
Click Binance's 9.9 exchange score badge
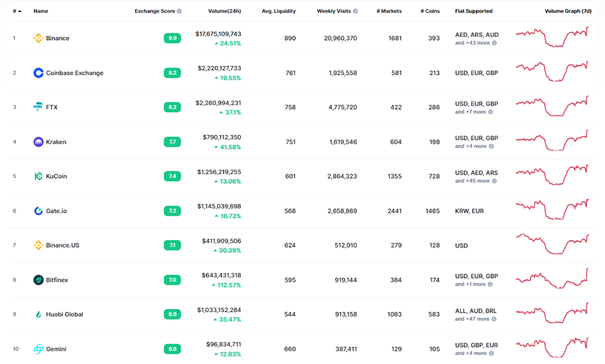point(172,38)
